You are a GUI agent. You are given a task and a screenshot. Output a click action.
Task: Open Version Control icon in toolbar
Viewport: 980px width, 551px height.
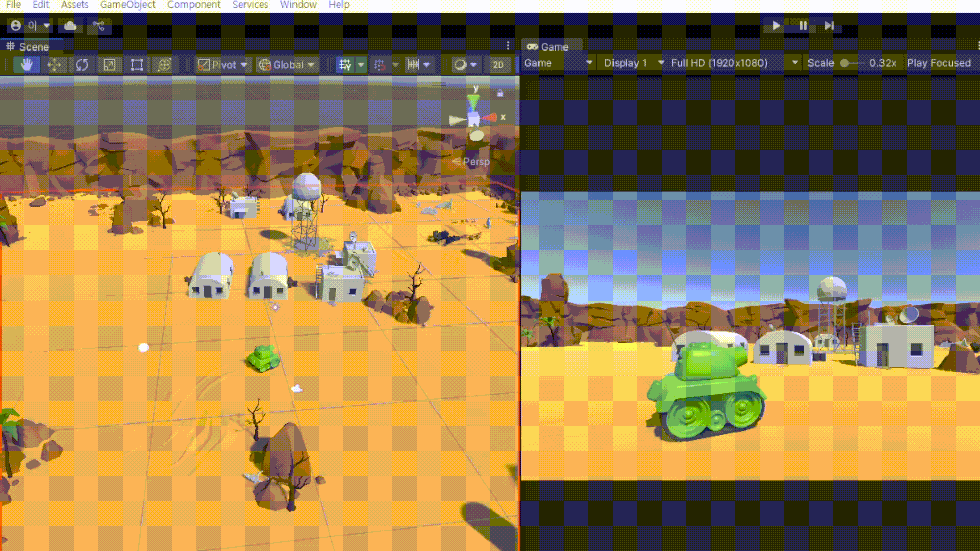tap(99, 26)
